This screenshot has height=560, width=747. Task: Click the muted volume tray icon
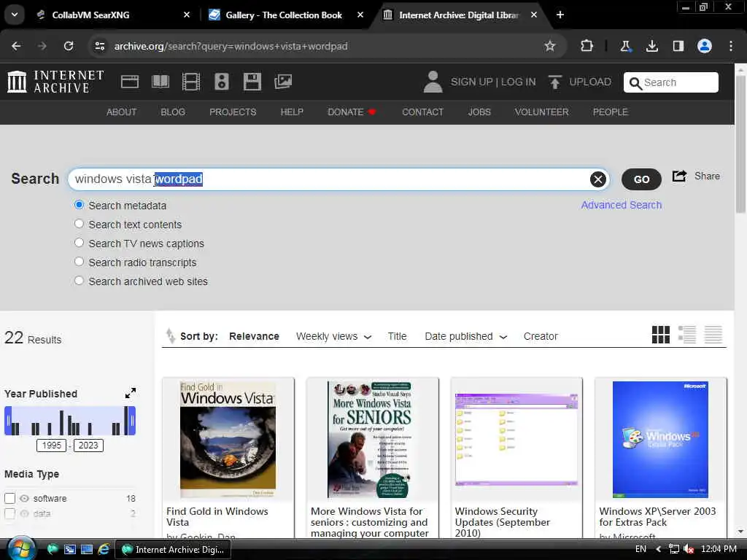click(689, 549)
